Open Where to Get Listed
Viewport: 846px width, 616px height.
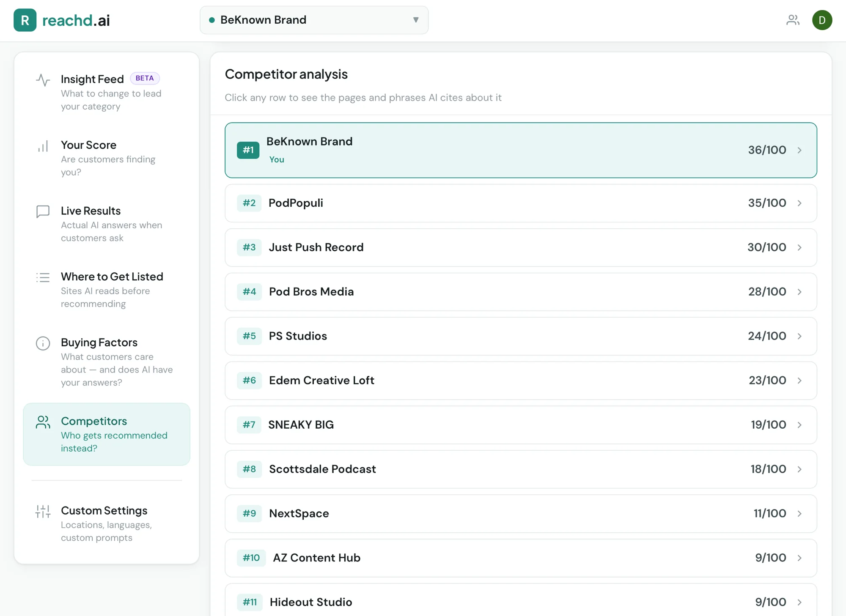pos(107,290)
